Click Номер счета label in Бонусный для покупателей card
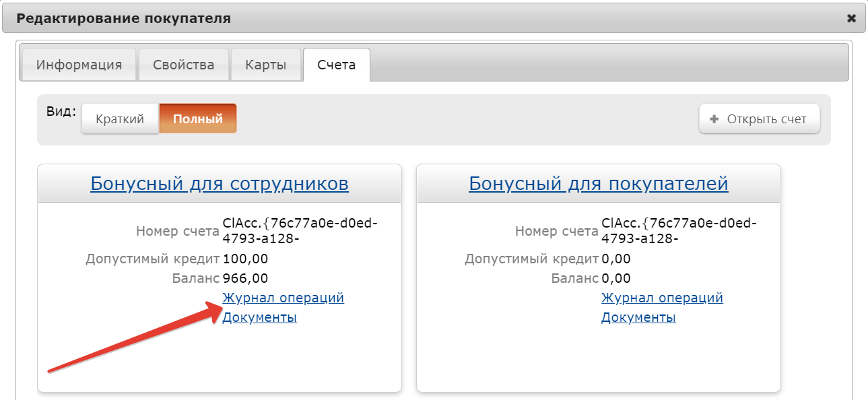 (557, 232)
